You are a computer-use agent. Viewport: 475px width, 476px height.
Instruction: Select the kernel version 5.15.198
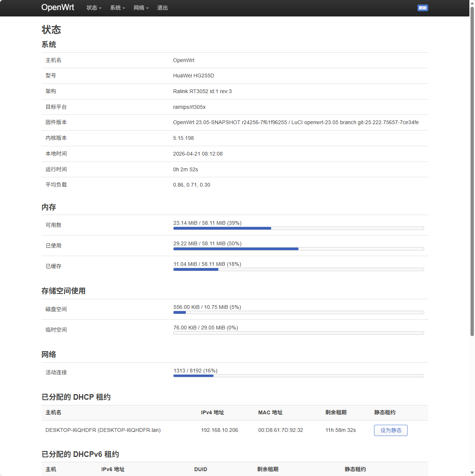pyautogui.click(x=183, y=138)
